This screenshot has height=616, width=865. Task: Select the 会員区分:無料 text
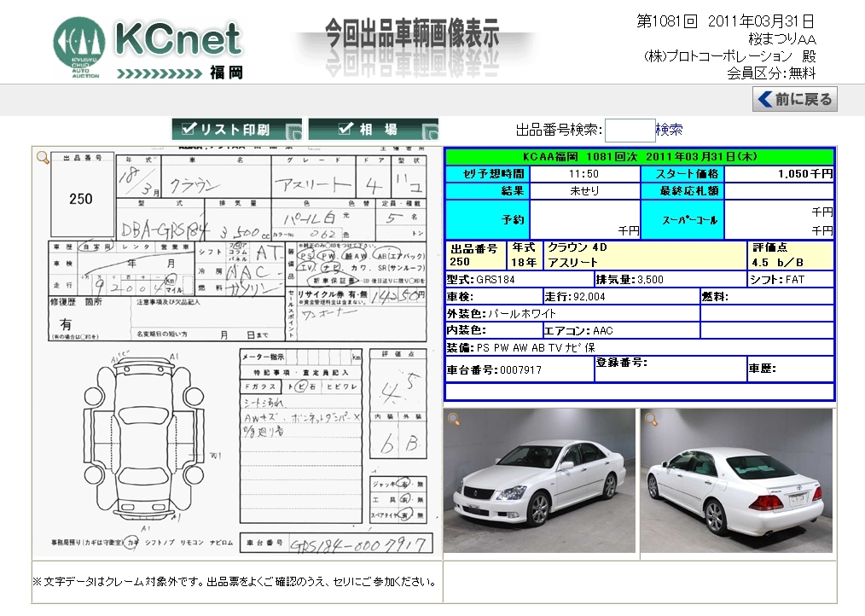[x=770, y=73]
